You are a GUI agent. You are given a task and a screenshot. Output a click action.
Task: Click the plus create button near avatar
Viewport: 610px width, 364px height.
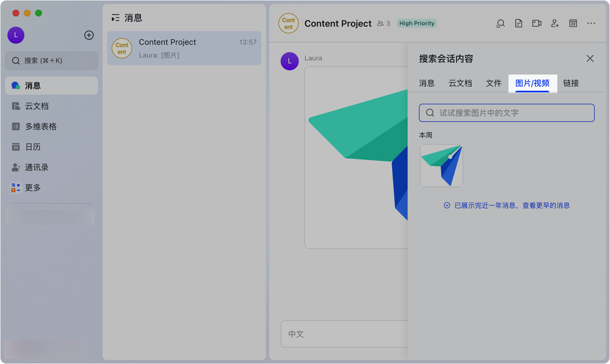tap(89, 35)
